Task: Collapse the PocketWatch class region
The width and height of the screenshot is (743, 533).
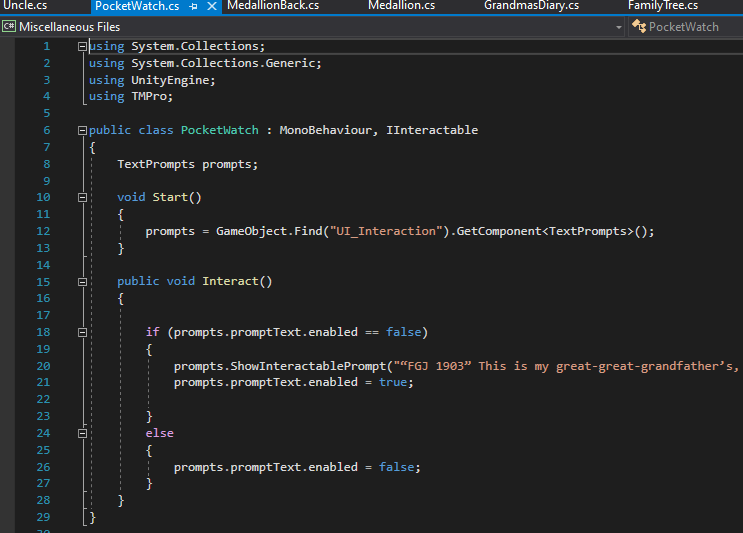Action: pos(82,130)
